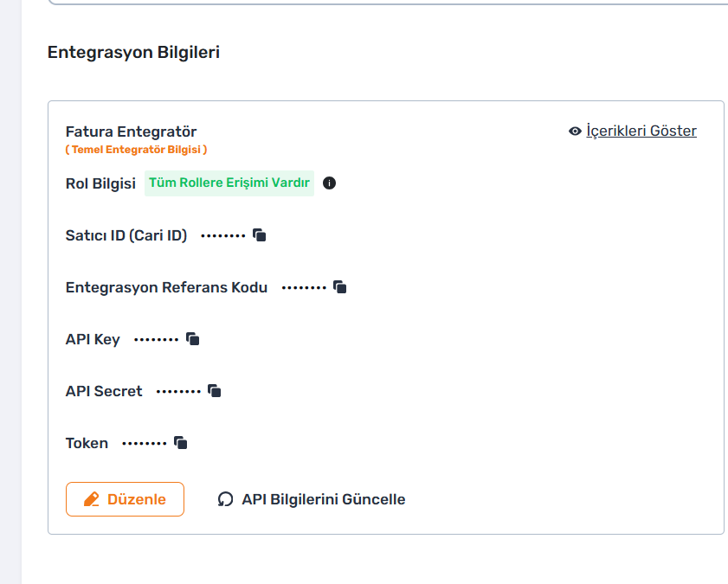The image size is (728, 584).
Task: Show hidden values via İçerikleri Göster
Action: point(641,131)
